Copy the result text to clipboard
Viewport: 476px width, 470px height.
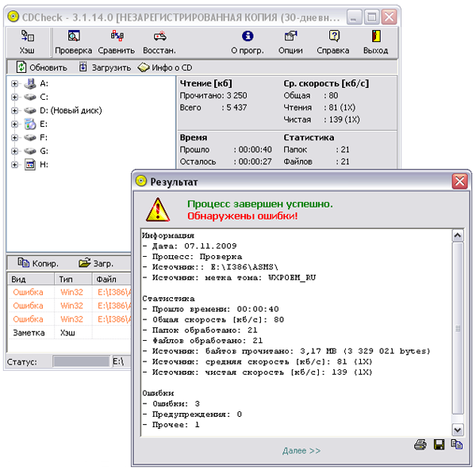tap(456, 445)
